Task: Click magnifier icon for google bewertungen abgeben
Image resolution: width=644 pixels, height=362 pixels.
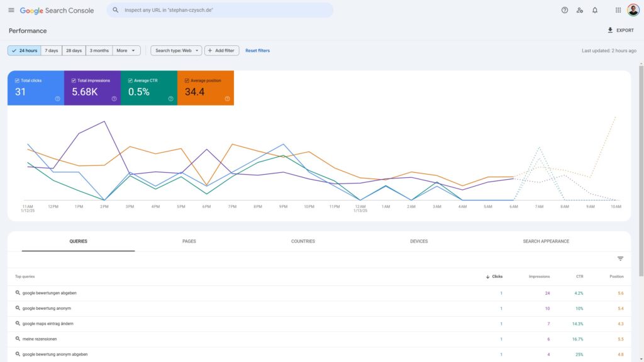Action: point(18,293)
